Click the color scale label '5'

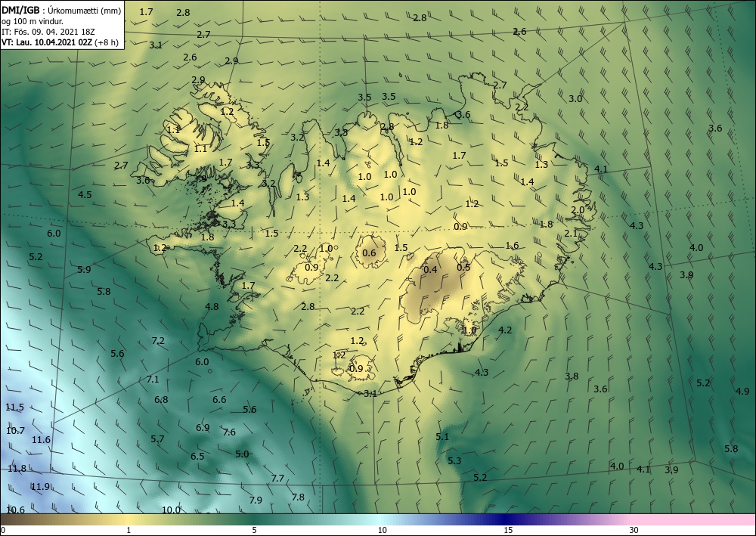[255, 530]
